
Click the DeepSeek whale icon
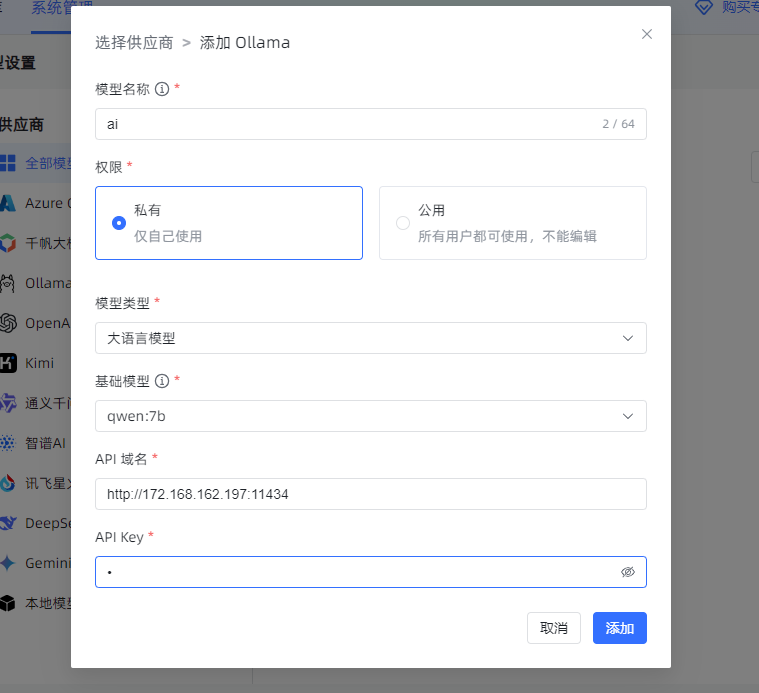(8, 523)
